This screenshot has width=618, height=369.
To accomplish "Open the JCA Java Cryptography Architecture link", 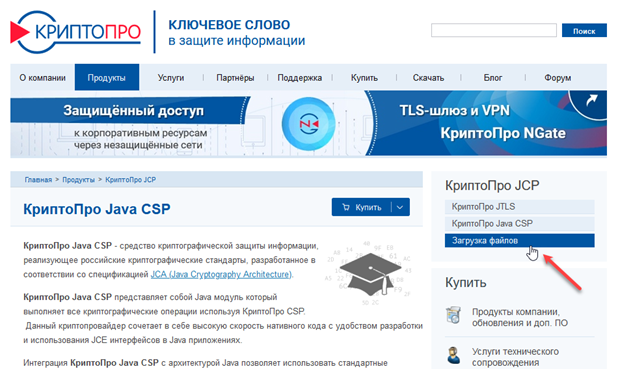I will click(x=221, y=274).
